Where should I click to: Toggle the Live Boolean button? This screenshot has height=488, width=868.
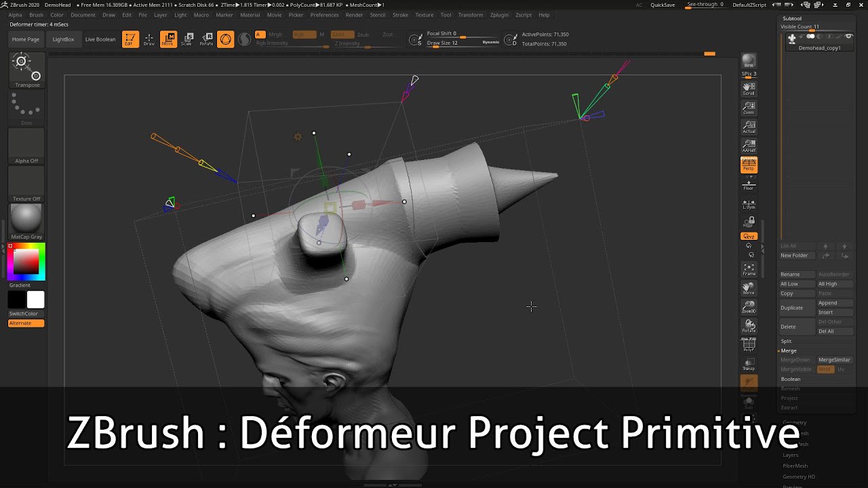coord(100,39)
